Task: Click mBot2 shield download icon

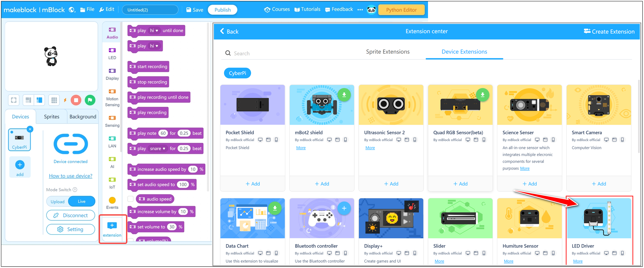Action: 344,95
